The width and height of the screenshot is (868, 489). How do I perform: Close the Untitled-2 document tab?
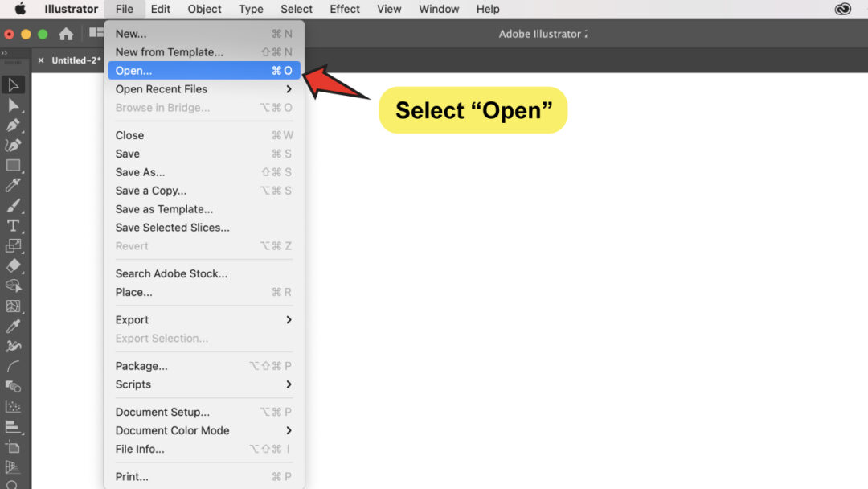click(x=41, y=60)
